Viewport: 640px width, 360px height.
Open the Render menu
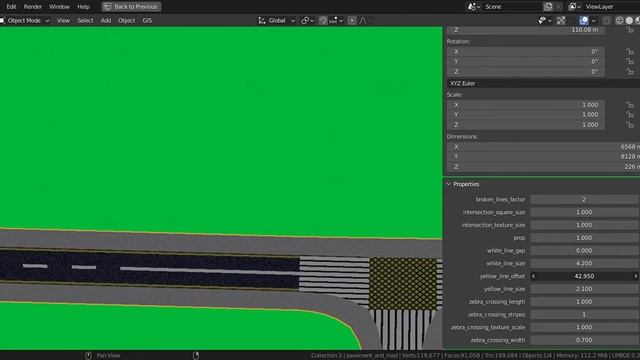33,7
